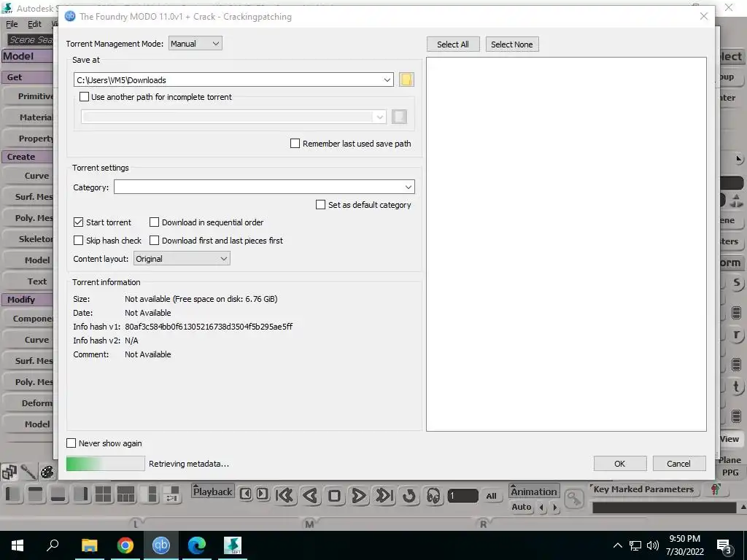Click OK to add the torrent
The width and height of the screenshot is (747, 560).
click(x=620, y=463)
